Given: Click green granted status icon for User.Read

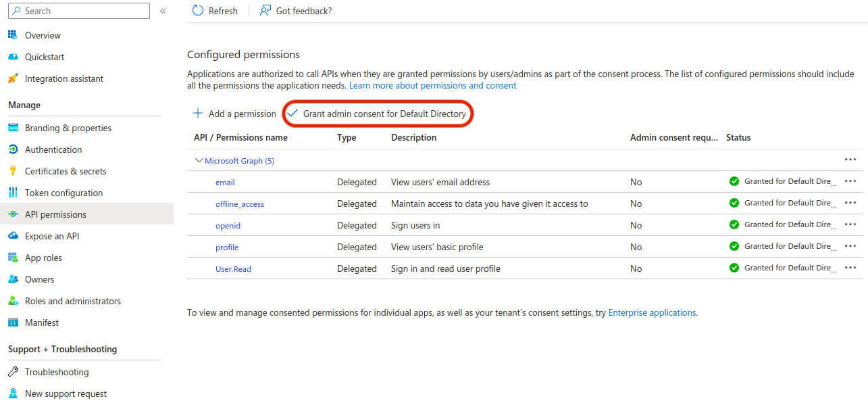Looking at the screenshot, I should [x=734, y=268].
